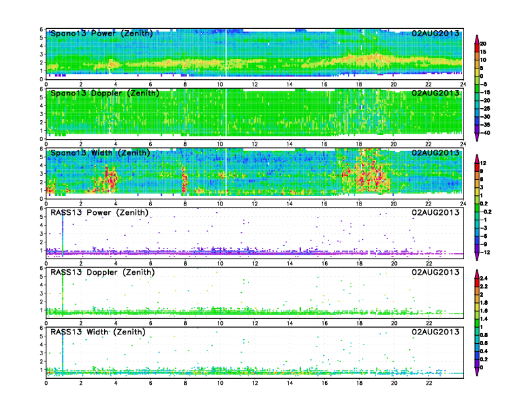This screenshot has width=532, height=411.
Task: Click the hour 22 tick beneath RASS13 Width panel
Action: 429,383
